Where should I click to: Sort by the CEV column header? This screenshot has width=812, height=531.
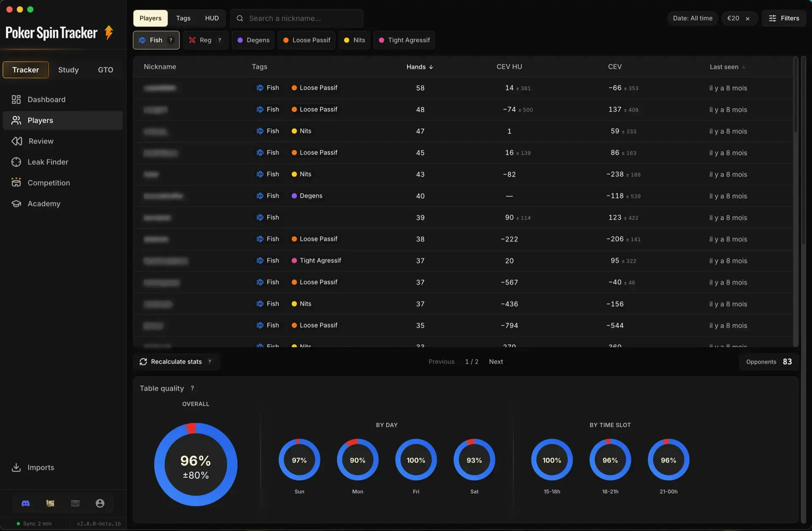click(614, 67)
